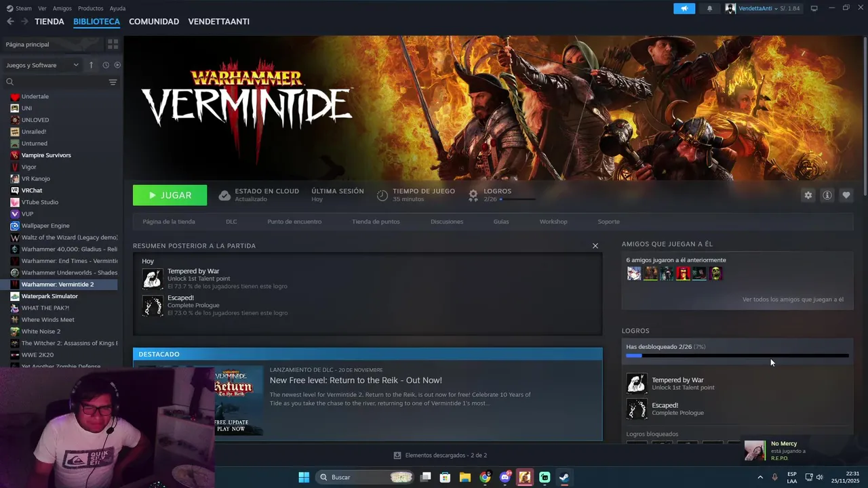Open the first friend avatar
The width and height of the screenshot is (868, 488).
click(x=634, y=273)
